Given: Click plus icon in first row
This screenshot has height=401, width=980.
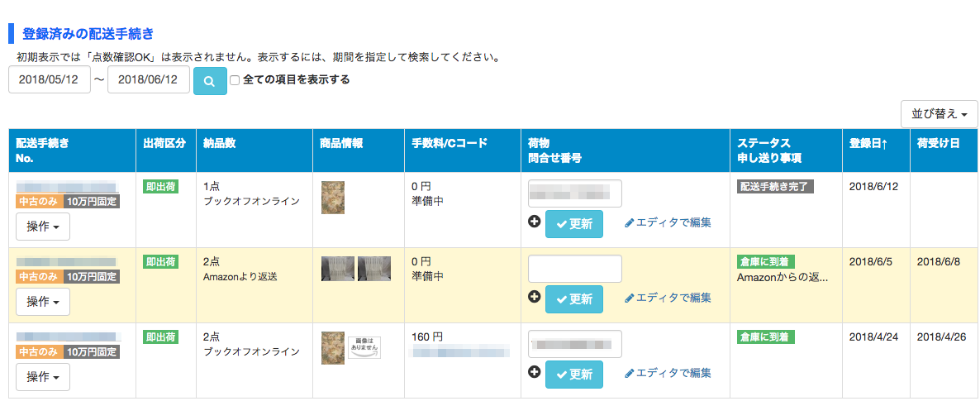Looking at the screenshot, I should 534,222.
